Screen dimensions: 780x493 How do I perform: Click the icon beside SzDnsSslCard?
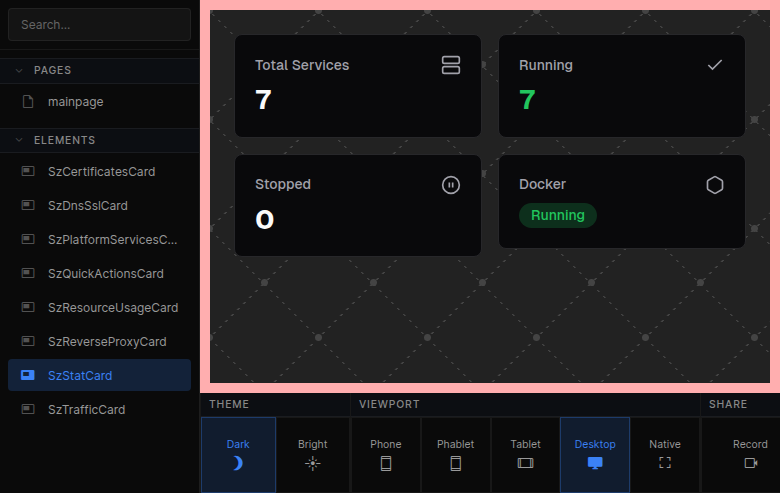[28, 206]
